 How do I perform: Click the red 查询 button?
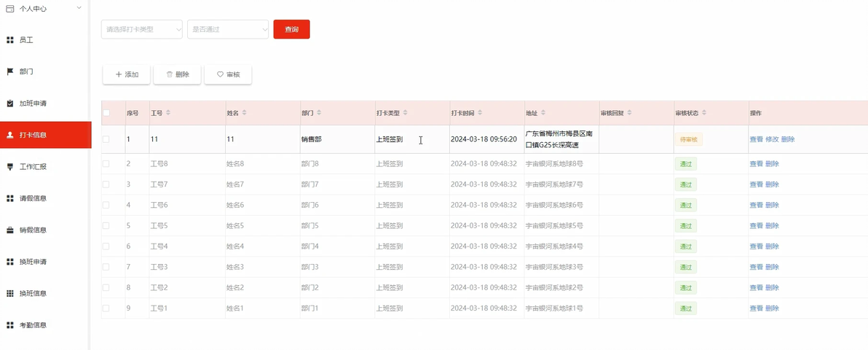click(292, 29)
